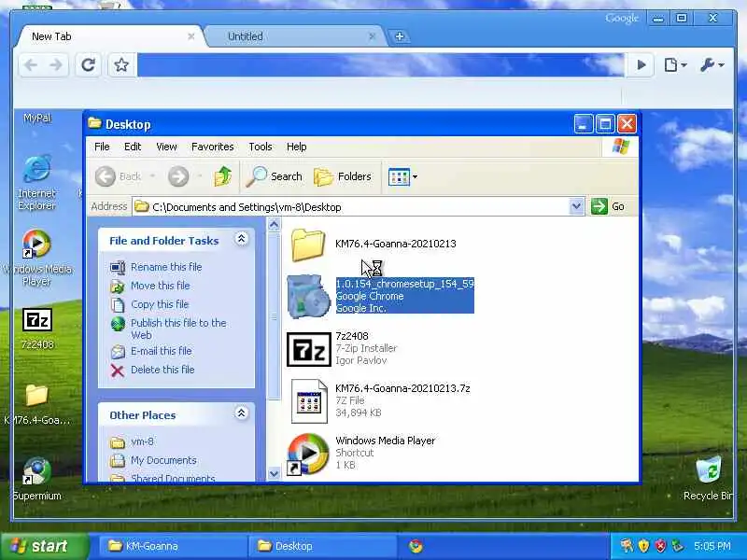
Task: Switch to KM-Goanna taskbar window
Action: (x=173, y=546)
